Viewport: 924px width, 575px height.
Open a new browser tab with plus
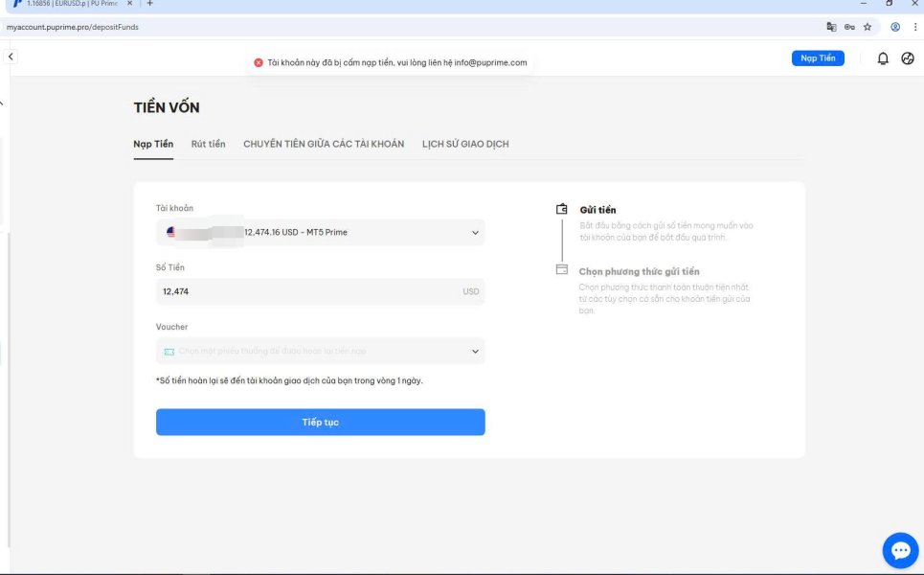pyautogui.click(x=149, y=4)
